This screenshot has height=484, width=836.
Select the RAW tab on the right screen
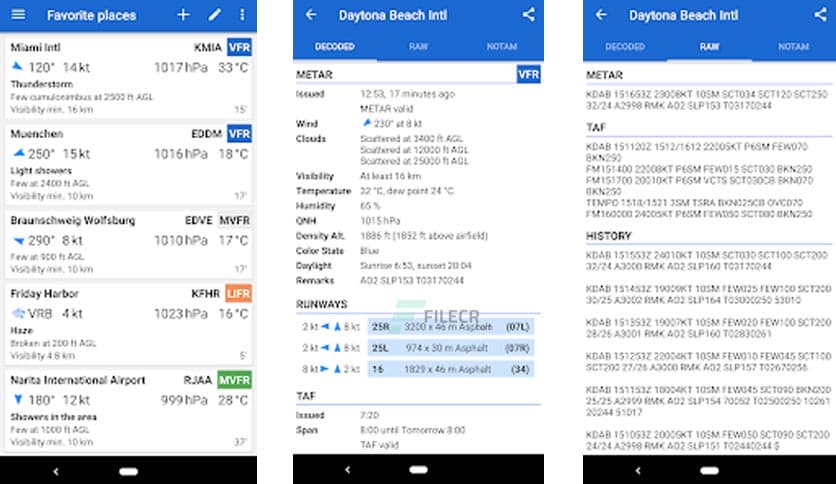(709, 46)
